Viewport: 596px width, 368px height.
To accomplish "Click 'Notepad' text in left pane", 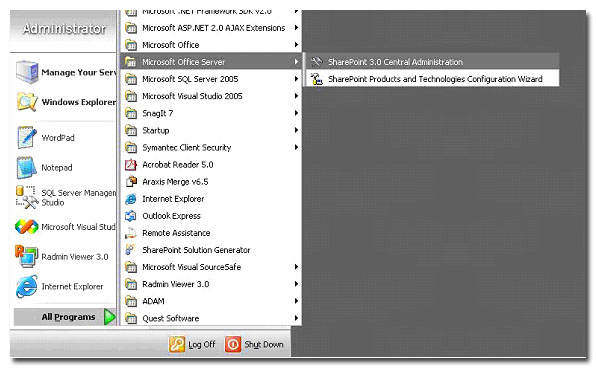I will click(57, 168).
